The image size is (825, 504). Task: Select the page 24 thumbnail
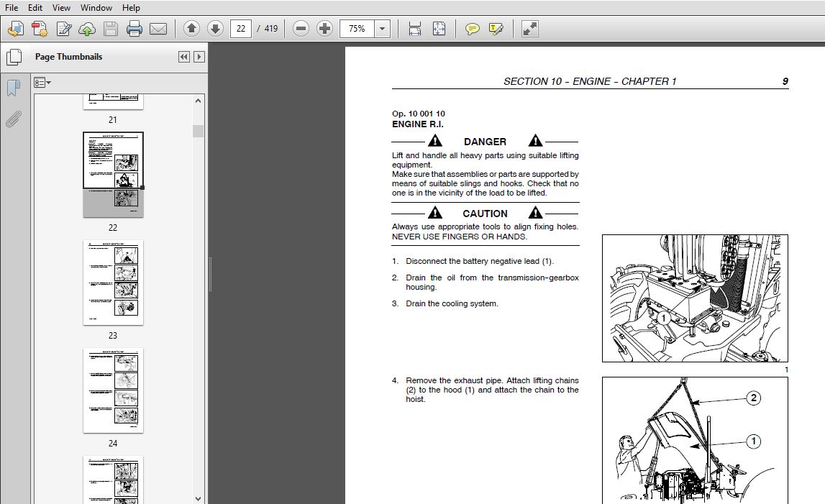[113, 390]
